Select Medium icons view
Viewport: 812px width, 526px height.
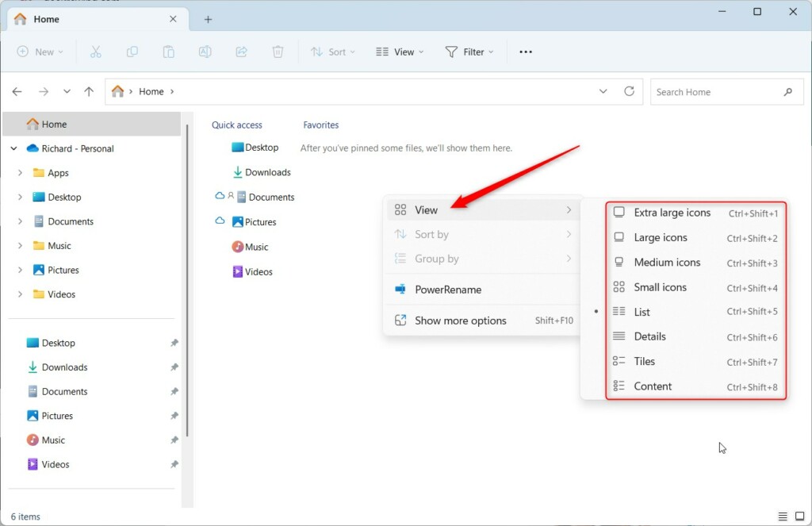coord(695,263)
